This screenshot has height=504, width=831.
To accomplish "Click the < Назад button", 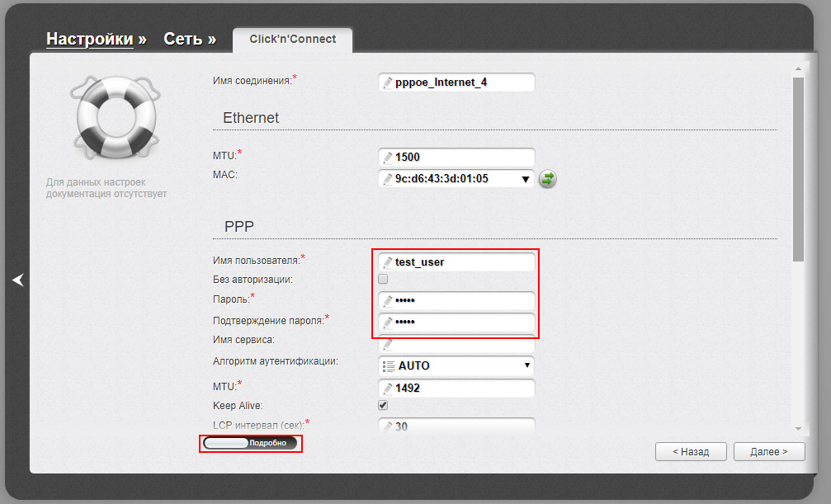I will tap(691, 451).
